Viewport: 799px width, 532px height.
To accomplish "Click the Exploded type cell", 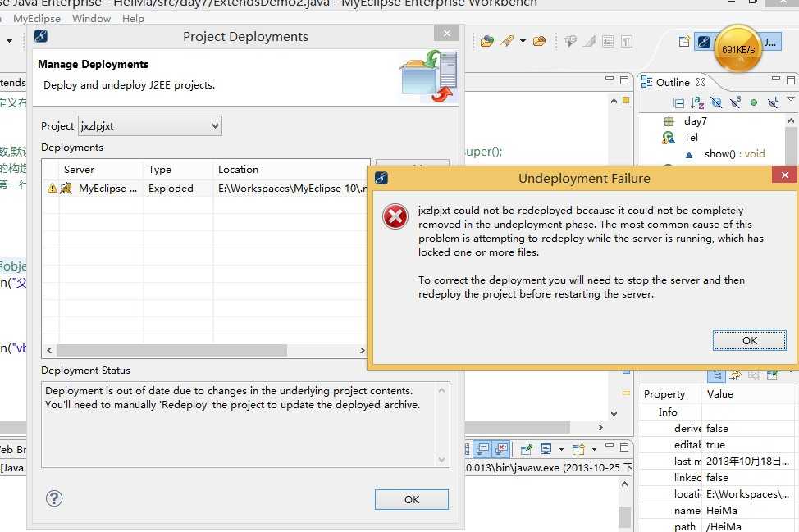I will 171,189.
